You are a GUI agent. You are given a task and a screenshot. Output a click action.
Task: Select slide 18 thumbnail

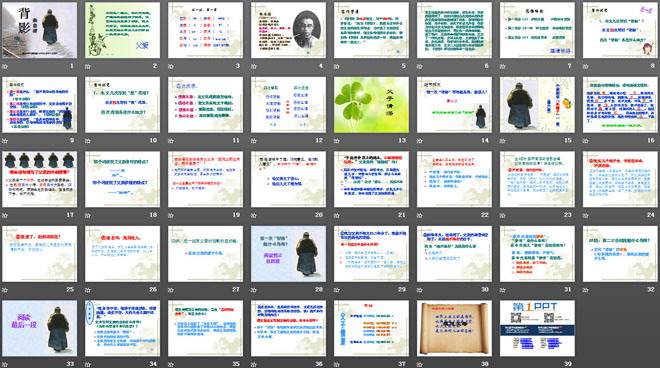[x=122, y=179]
